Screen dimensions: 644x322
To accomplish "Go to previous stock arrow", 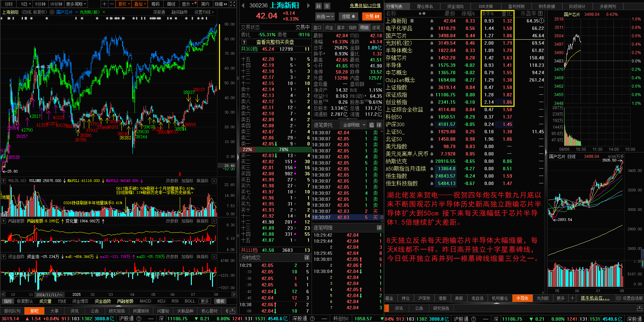I will click(242, 5).
